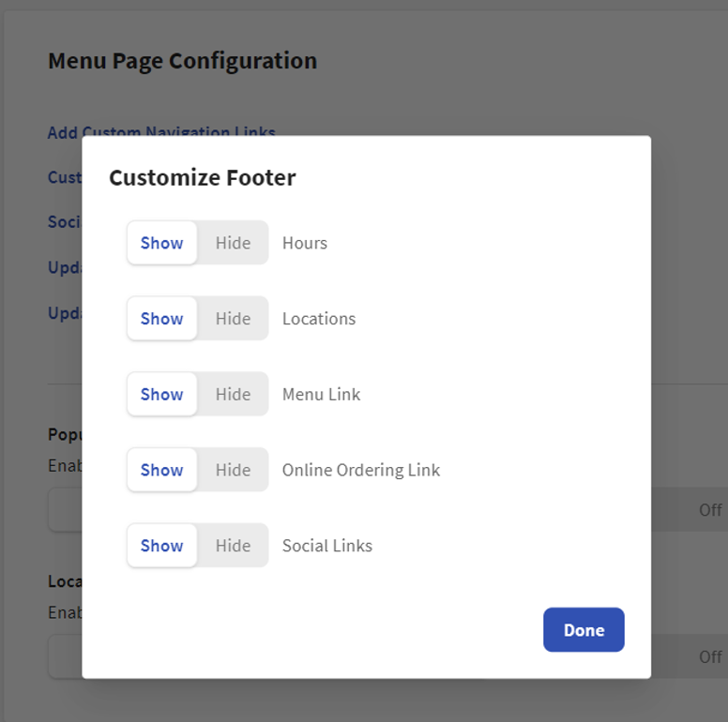Screen dimensions: 728x722
Task: Enable Show for Online Ordering Link
Action: pyautogui.click(x=161, y=471)
